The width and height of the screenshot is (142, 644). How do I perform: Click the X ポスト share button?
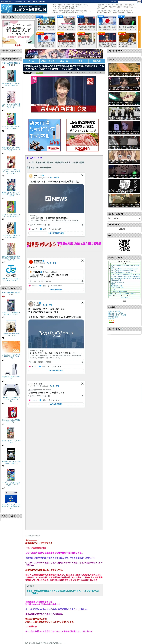pyautogui.click(x=27, y=73)
